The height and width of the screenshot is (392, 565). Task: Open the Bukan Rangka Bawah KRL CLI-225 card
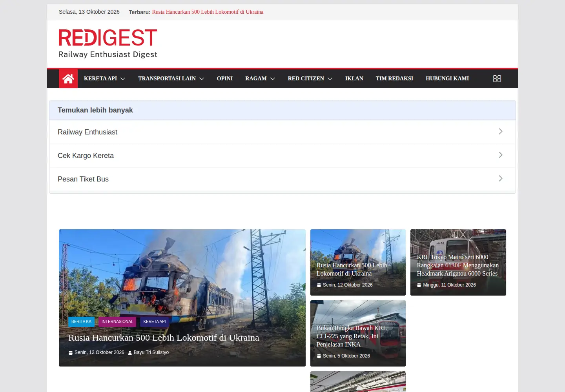pyautogui.click(x=358, y=333)
